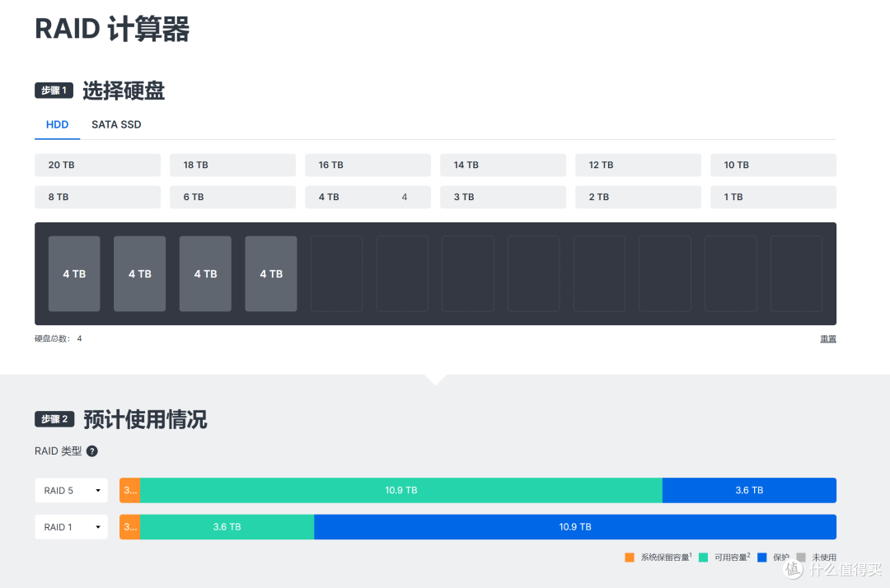Add a 6 TB drive
This screenshot has width=890, height=588.
tap(232, 198)
